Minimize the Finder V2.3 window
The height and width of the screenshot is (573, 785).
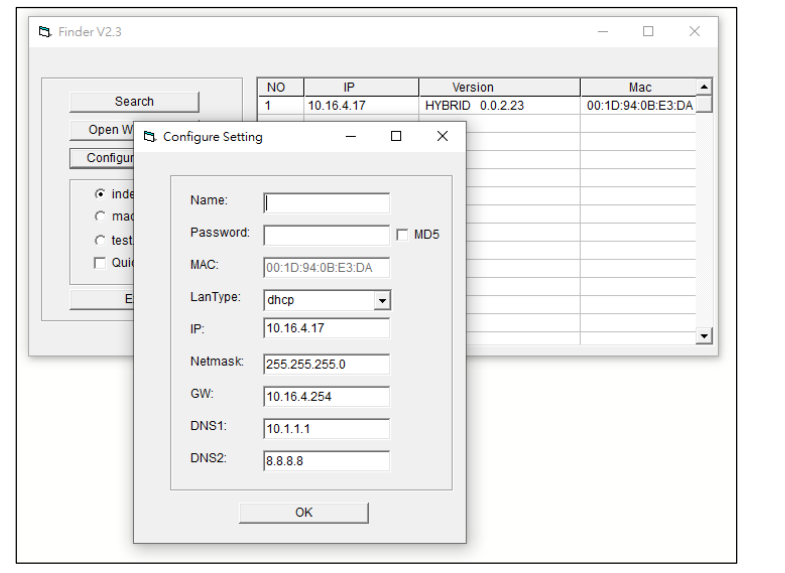point(603,32)
